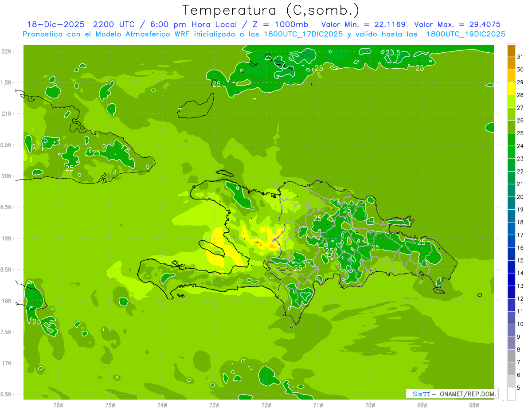This screenshot has height=411, width=532.
Task: Click the '68W' longitude axis label
Action: [474, 405]
